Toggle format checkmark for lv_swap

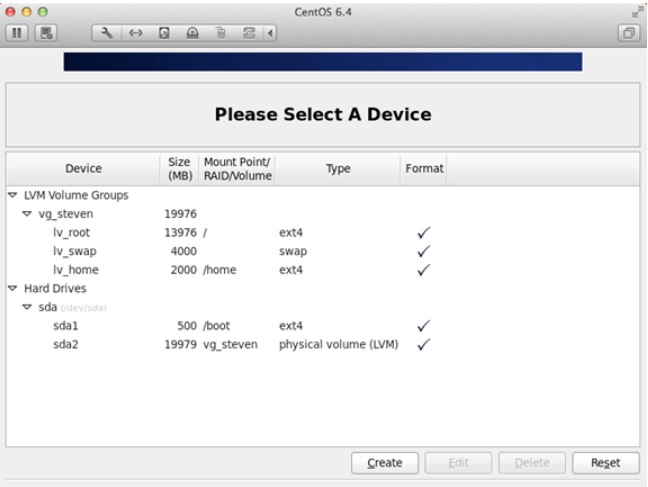[423, 251]
